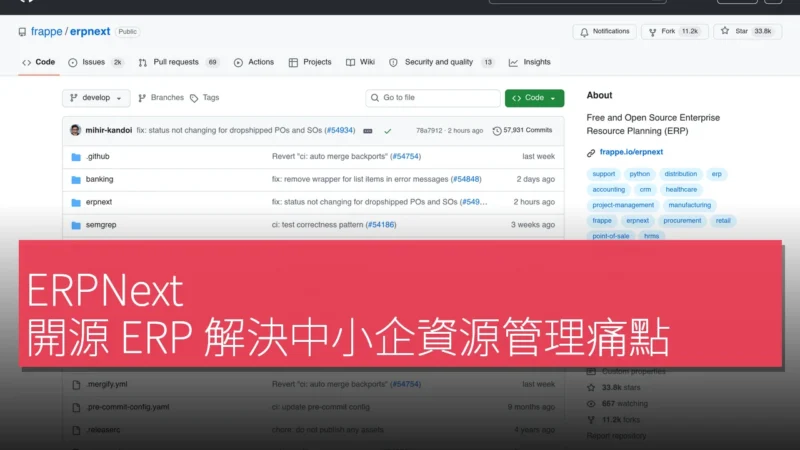Click the green check status icon

(388, 131)
